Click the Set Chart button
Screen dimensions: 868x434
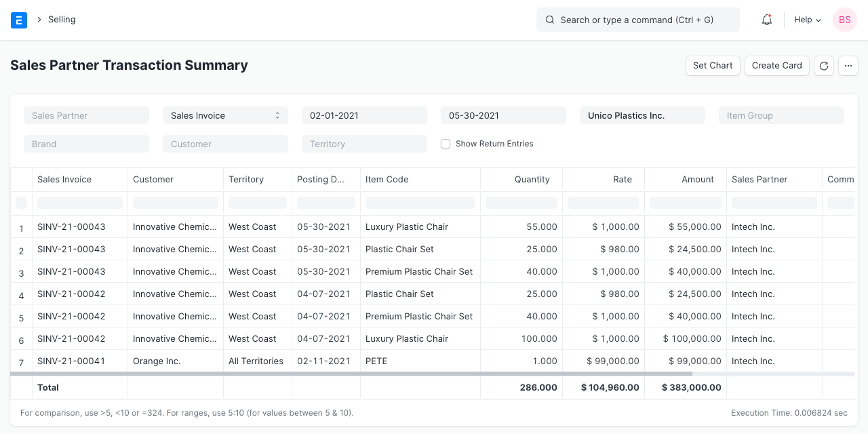pyautogui.click(x=713, y=66)
